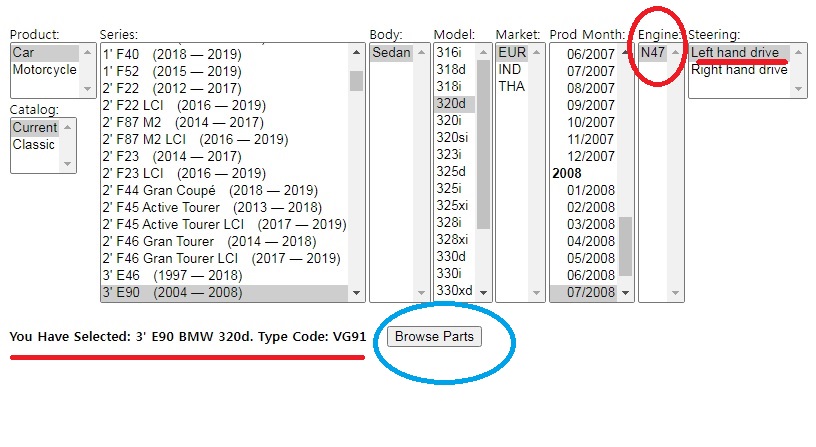Choose model 320d

(455, 104)
